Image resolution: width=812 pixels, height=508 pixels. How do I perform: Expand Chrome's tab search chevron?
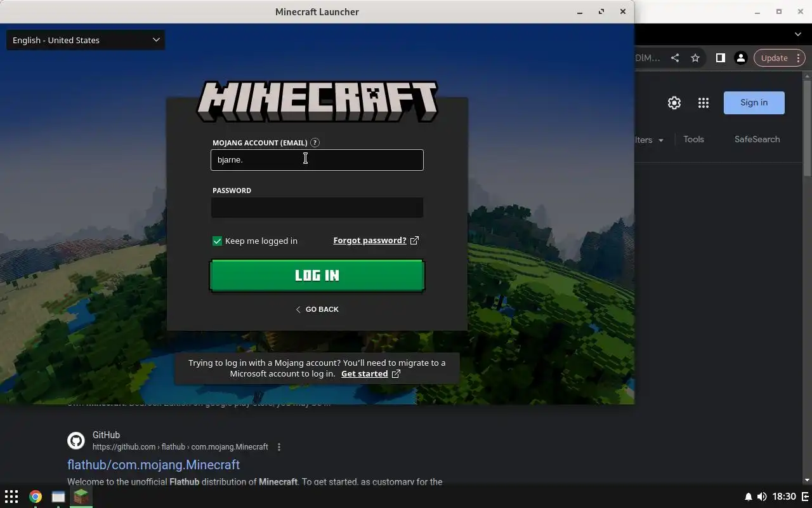click(798, 34)
